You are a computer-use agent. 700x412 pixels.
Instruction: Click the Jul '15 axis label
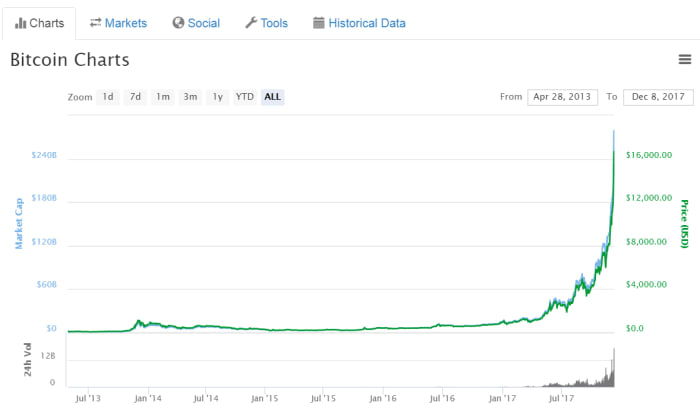[x=323, y=398]
